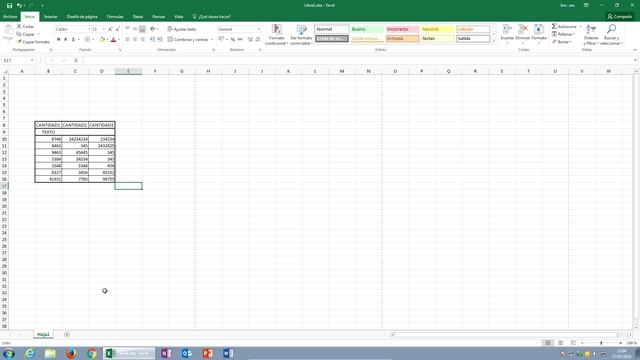Apply the Entrada cell style
This screenshot has width=640, height=360.
tap(402, 39)
